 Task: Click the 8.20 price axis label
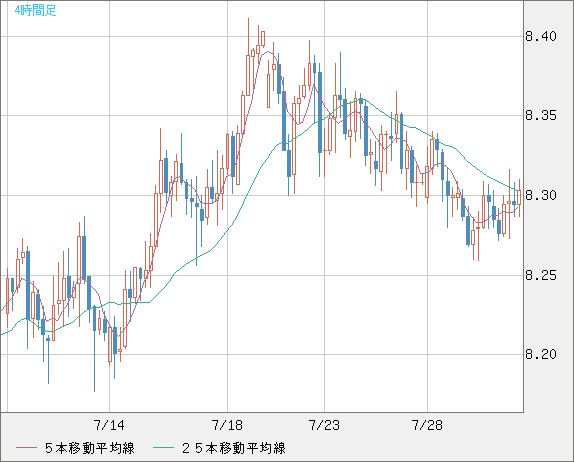[541, 354]
